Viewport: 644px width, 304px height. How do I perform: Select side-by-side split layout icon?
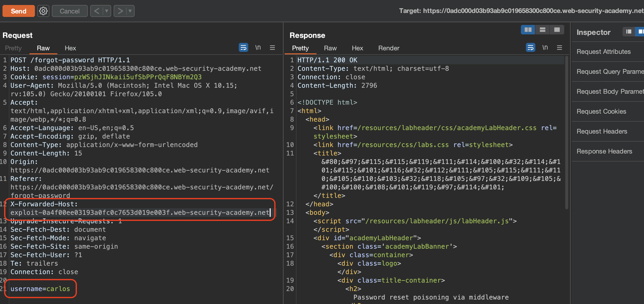(x=528, y=30)
